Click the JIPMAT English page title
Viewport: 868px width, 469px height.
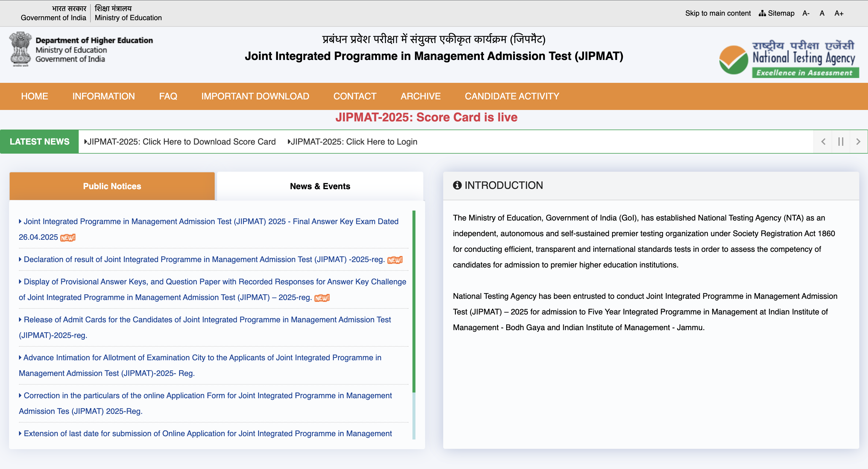(x=434, y=56)
